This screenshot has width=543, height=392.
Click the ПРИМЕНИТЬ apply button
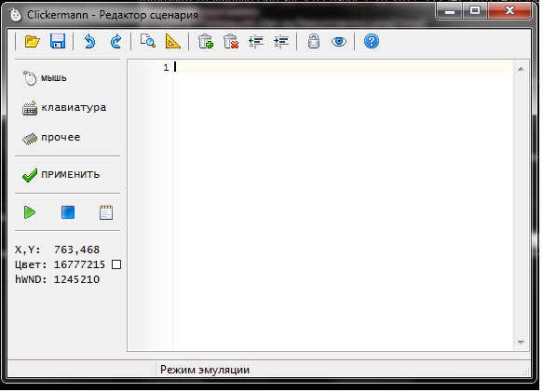point(61,175)
